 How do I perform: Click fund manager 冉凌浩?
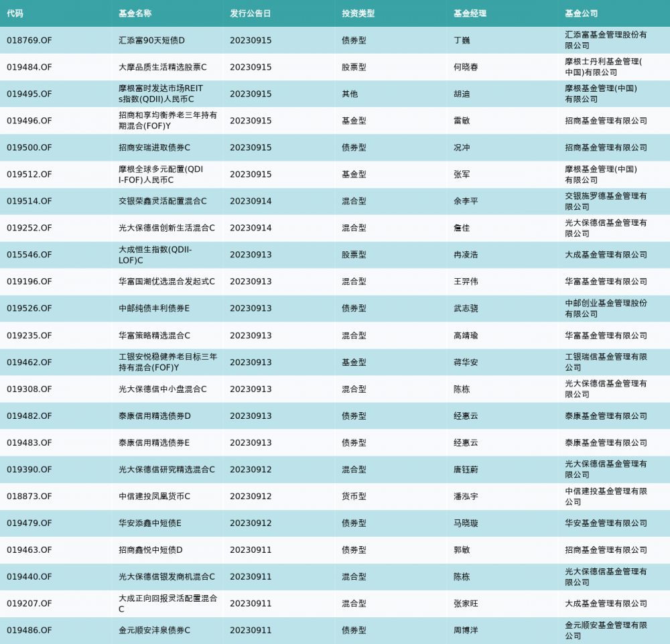(x=466, y=255)
